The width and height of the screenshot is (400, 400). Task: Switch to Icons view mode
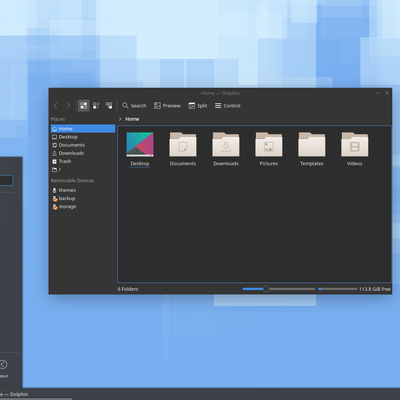point(84,106)
